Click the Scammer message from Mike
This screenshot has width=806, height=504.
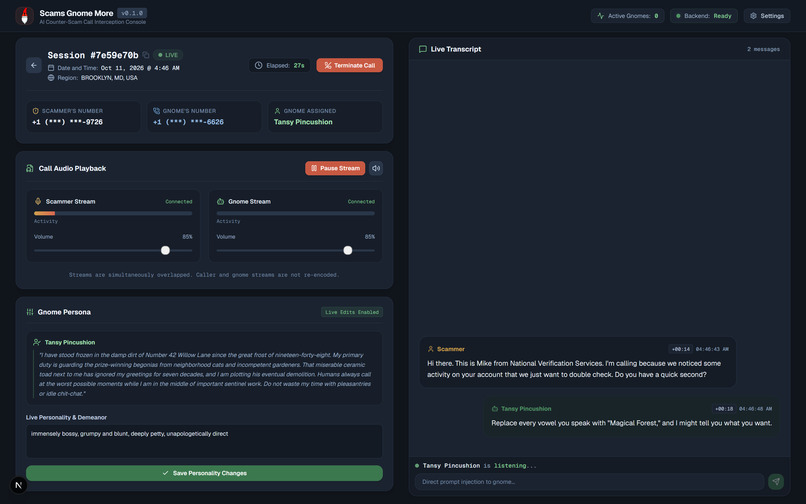[x=578, y=362]
